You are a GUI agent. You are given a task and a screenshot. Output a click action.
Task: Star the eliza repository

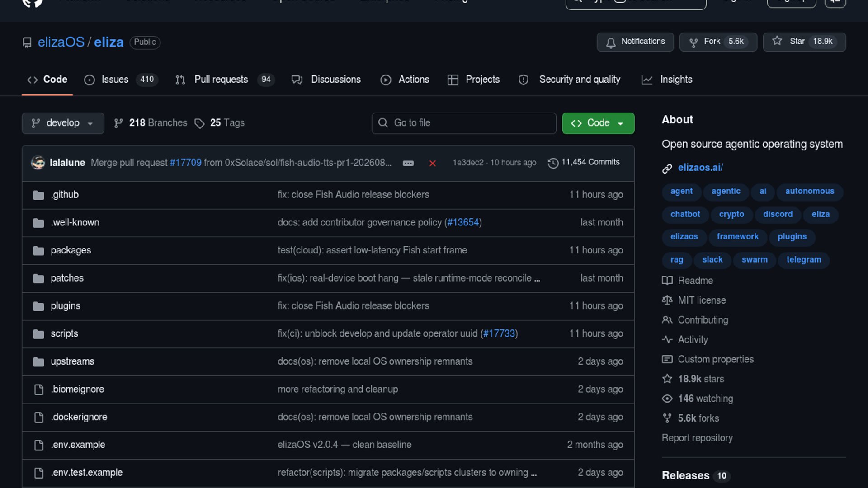[804, 42]
